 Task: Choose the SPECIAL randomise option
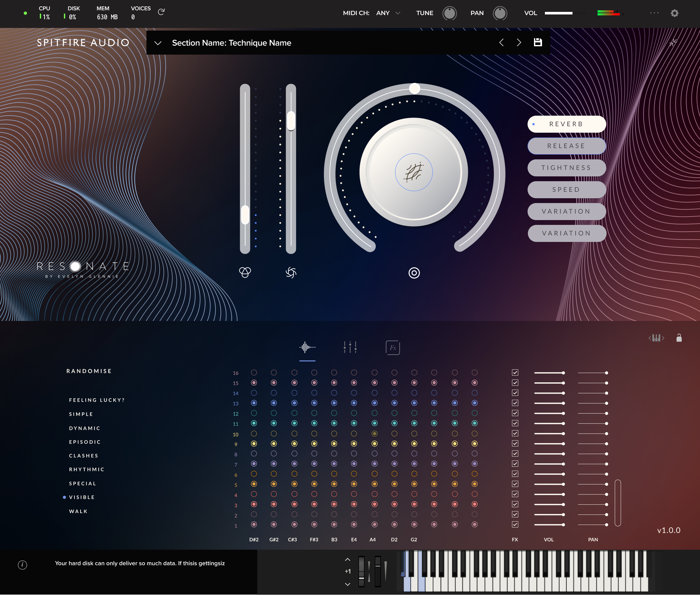click(83, 484)
